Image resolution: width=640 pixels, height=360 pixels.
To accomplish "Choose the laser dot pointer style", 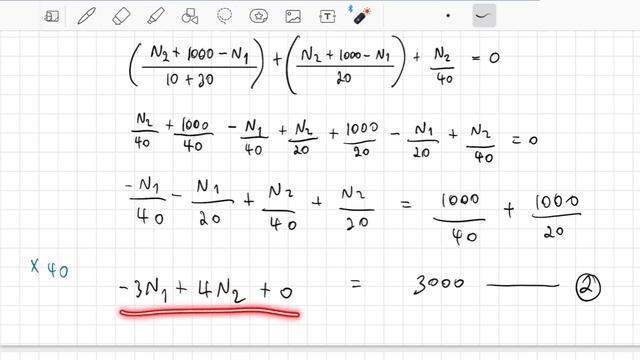I will point(448,16).
